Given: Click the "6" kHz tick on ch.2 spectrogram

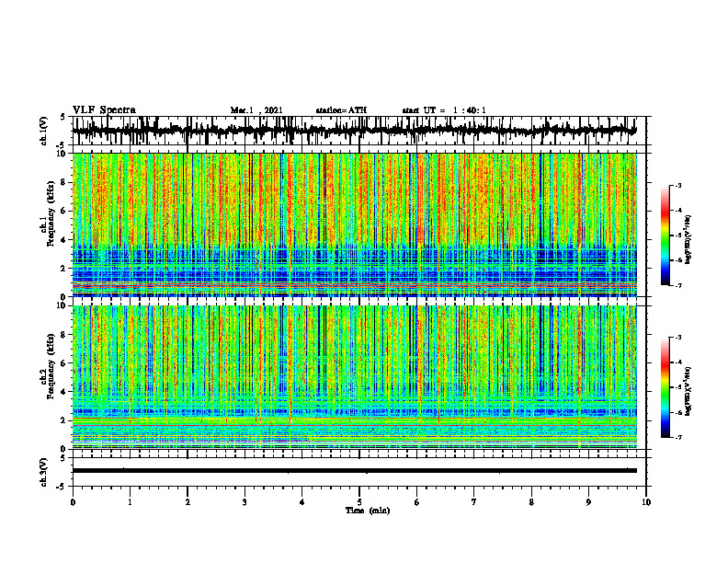Looking at the screenshot, I should pyautogui.click(x=64, y=362).
